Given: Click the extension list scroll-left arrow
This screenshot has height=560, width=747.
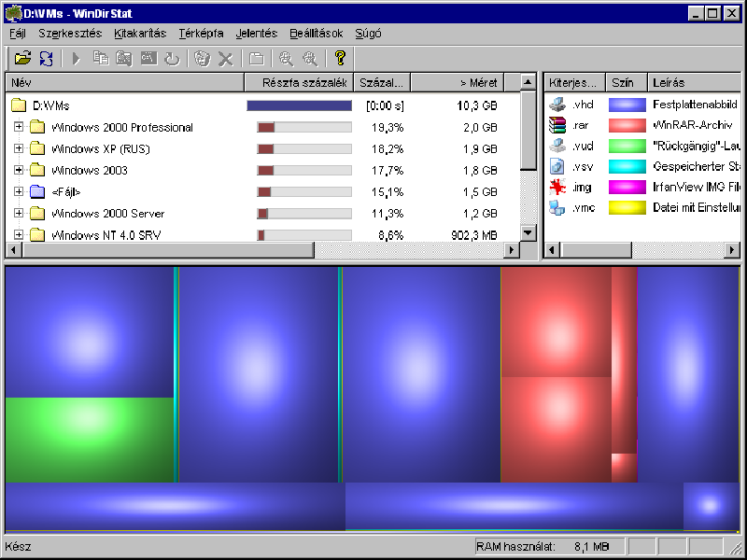Looking at the screenshot, I should [552, 249].
